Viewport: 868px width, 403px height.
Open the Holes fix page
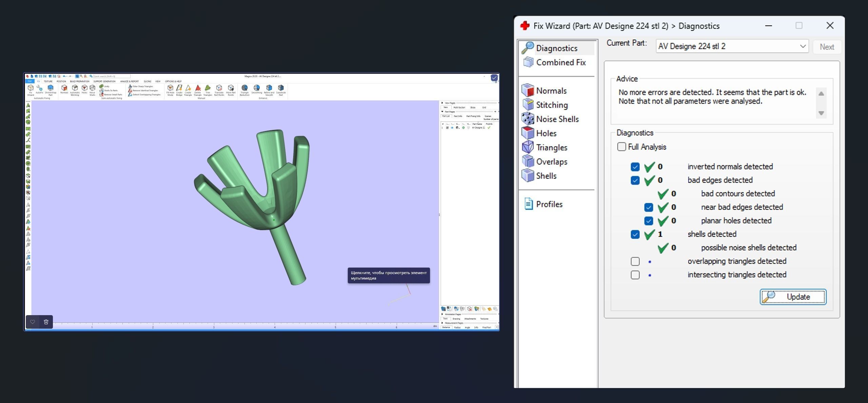pyautogui.click(x=546, y=133)
